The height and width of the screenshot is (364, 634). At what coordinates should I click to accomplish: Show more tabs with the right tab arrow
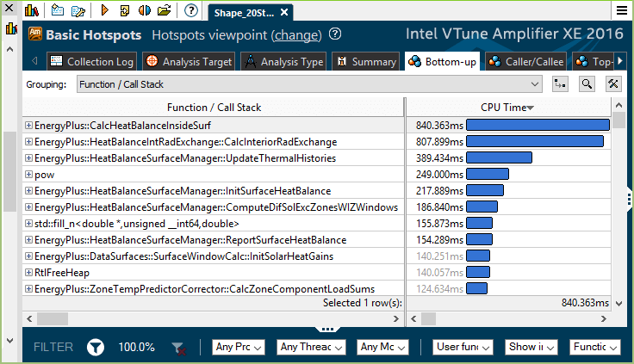click(619, 61)
